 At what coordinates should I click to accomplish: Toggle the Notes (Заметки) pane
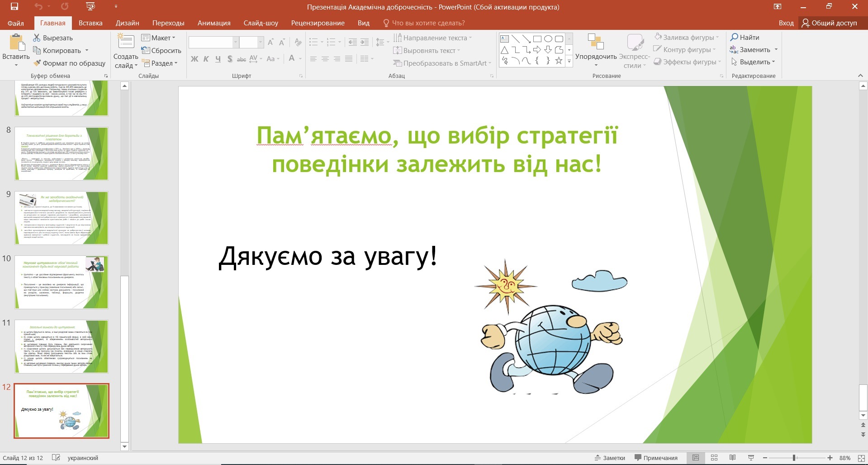(610, 458)
